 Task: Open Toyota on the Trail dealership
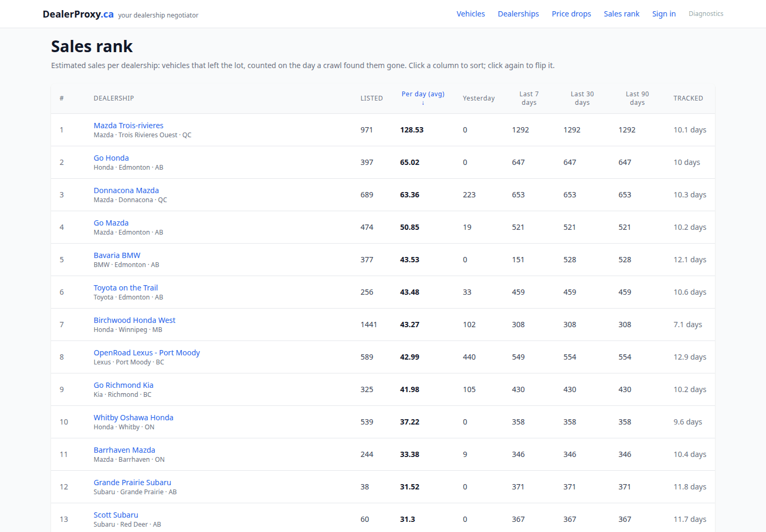coord(126,288)
